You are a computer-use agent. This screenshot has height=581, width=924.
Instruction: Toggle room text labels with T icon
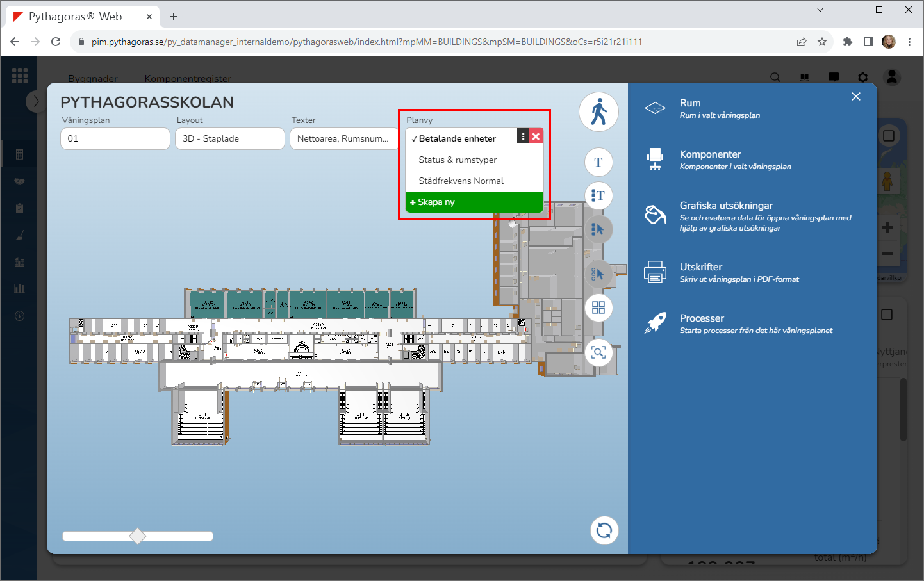(x=598, y=162)
